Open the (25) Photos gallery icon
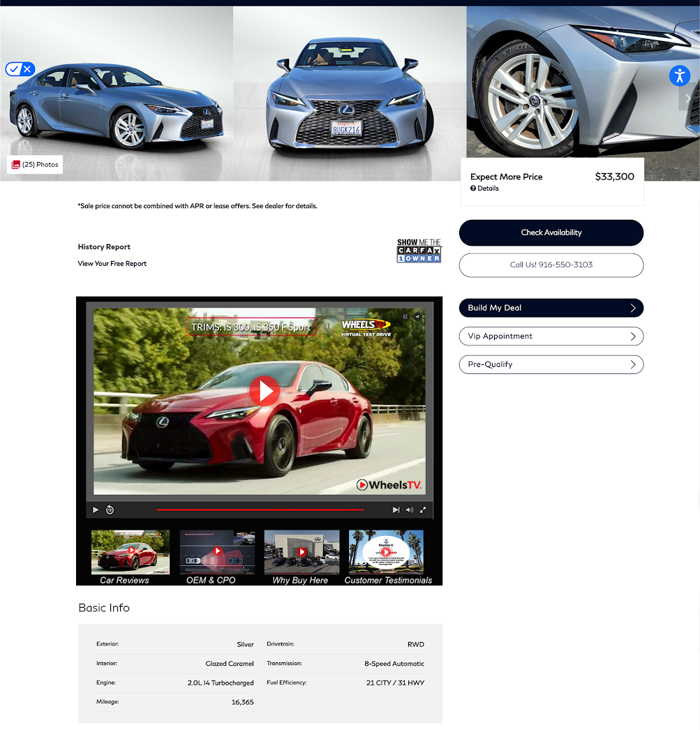The width and height of the screenshot is (700, 730). 16,164
